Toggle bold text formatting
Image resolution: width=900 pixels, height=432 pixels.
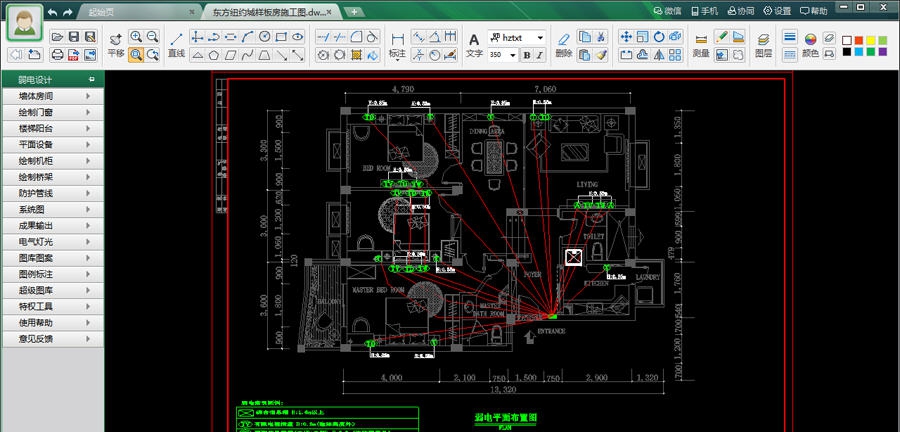point(526,55)
